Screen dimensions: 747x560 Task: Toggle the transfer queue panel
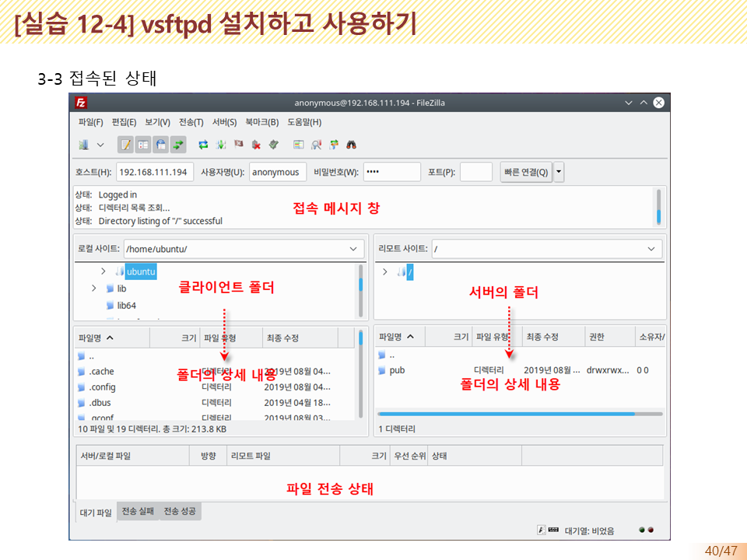[179, 144]
